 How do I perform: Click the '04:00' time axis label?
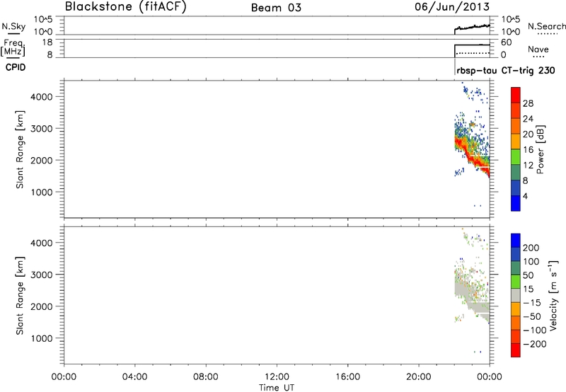point(134,377)
